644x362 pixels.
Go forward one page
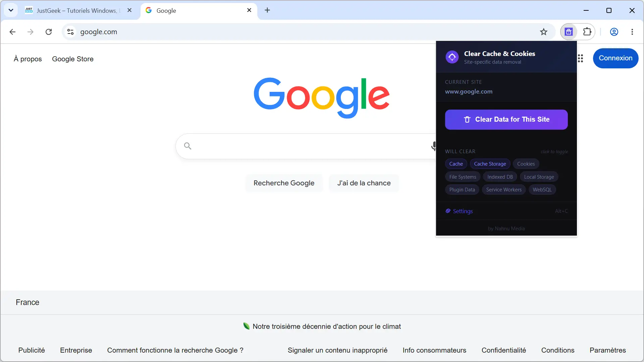[31, 32]
